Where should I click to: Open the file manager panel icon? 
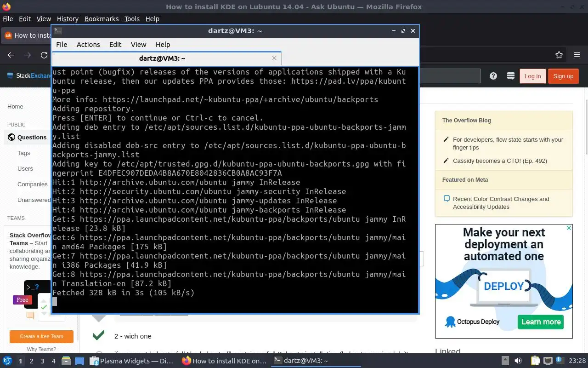66,361
